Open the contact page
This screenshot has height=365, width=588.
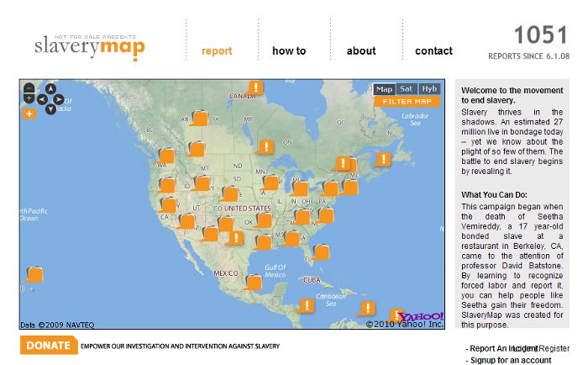434,50
